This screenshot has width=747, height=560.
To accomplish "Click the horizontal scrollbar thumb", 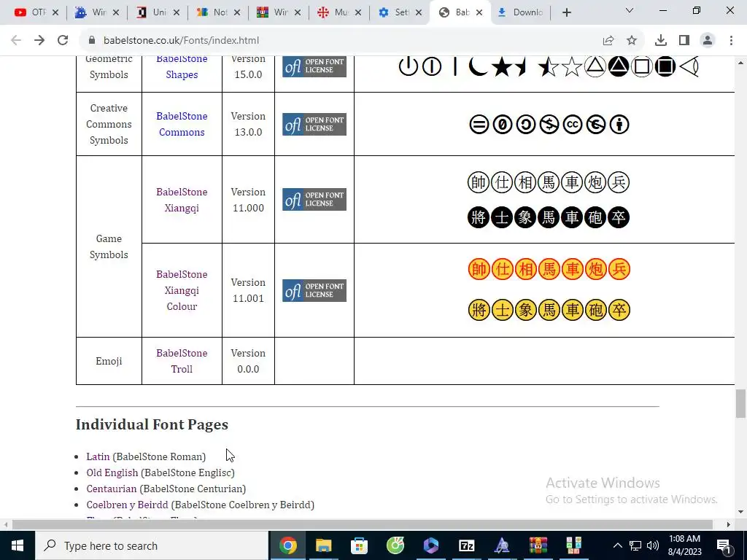I will click(x=362, y=525).
